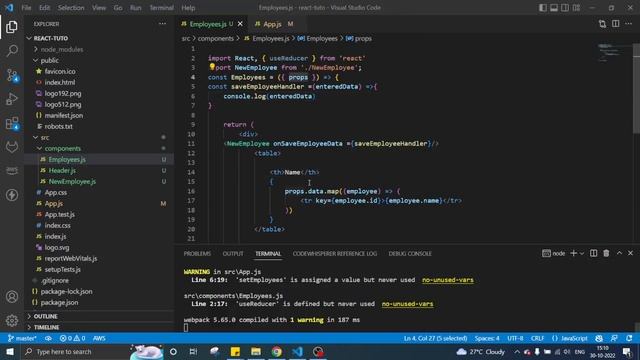This screenshot has width=640, height=360.
Task: Switch to the App.js editor tab
Action: pyautogui.click(x=273, y=24)
